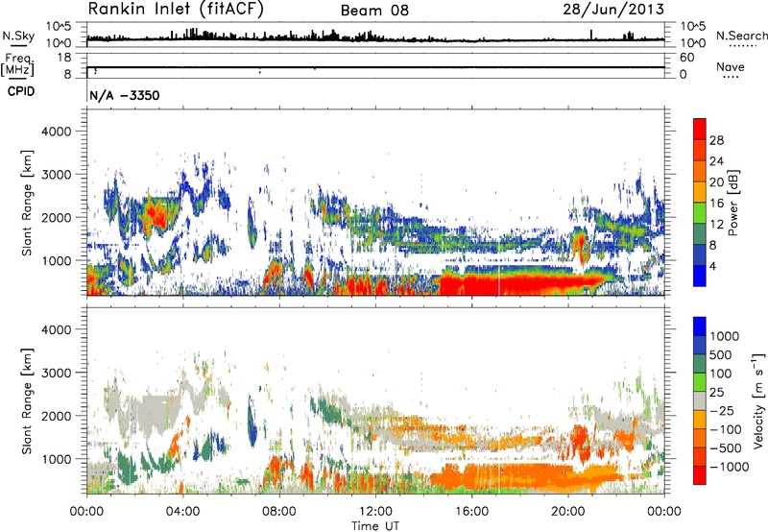Select the orange 20–24 dB Power colorbar segment
Image resolution: width=768 pixels, height=532 pixels.
[x=700, y=171]
